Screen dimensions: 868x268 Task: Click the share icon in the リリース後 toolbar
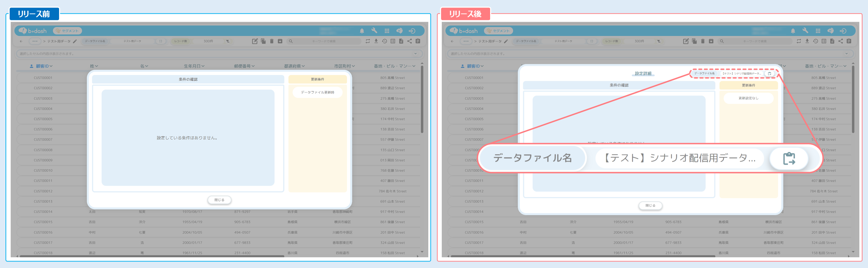[840, 41]
